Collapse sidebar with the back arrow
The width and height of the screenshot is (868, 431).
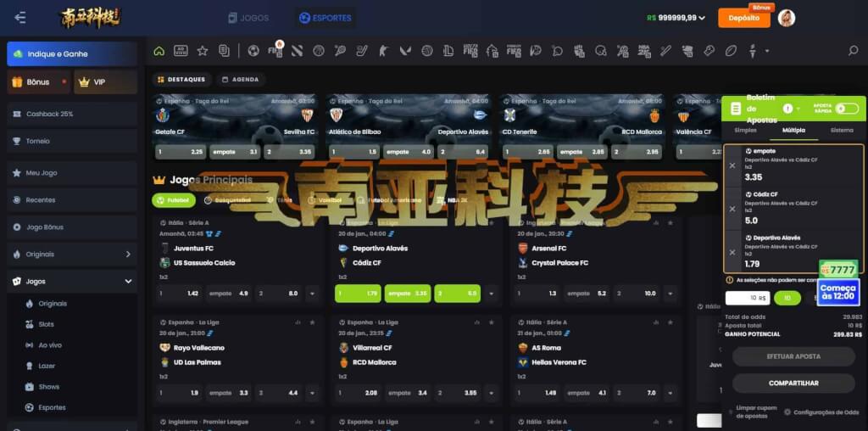pyautogui.click(x=20, y=18)
